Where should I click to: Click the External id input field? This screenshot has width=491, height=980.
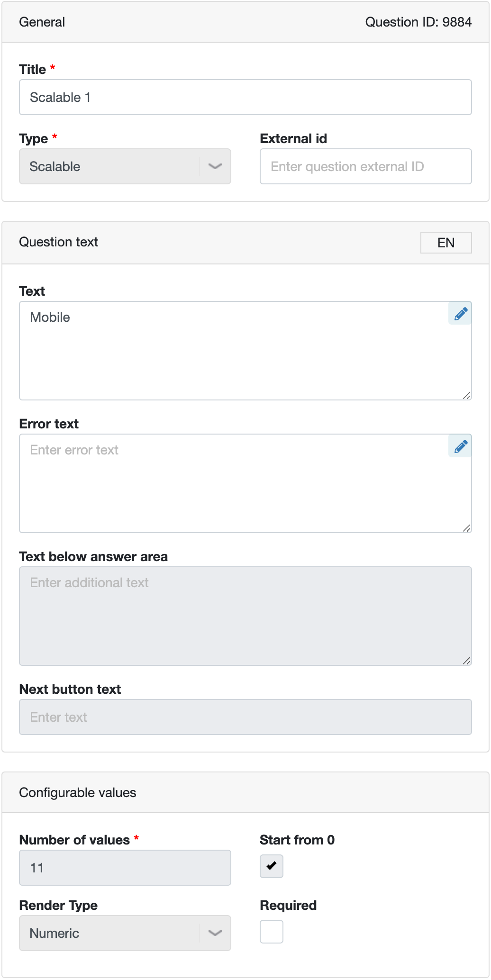coord(366,166)
